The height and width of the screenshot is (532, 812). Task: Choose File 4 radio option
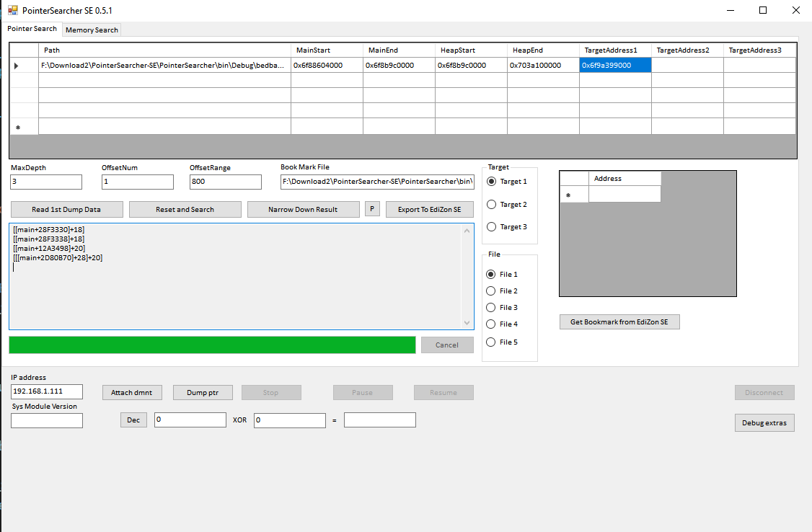(502, 324)
